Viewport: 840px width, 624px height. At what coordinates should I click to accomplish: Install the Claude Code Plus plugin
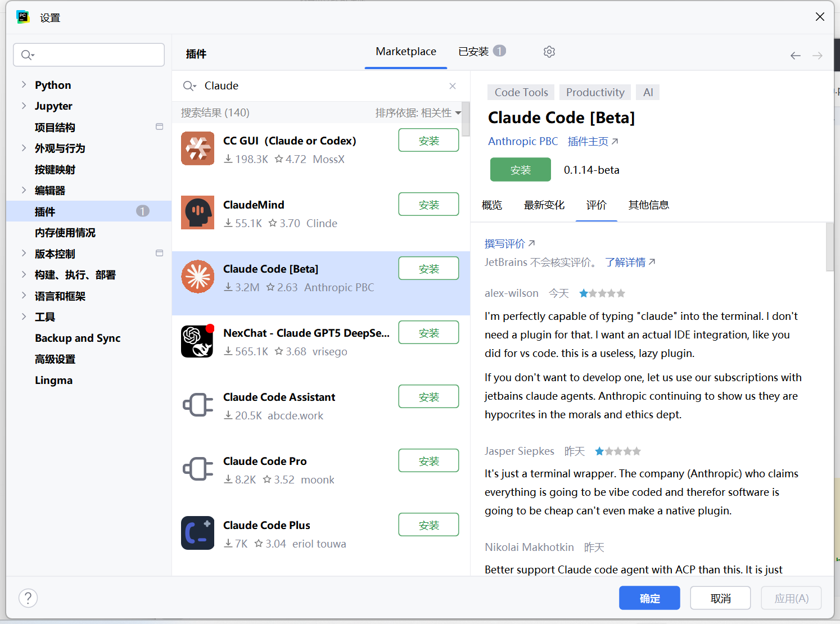click(428, 525)
